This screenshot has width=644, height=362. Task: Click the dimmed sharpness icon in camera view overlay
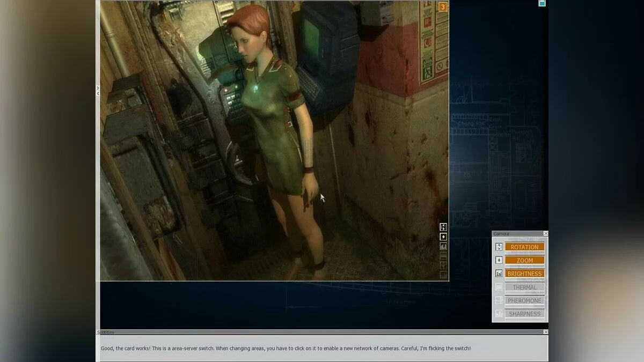pos(443,275)
